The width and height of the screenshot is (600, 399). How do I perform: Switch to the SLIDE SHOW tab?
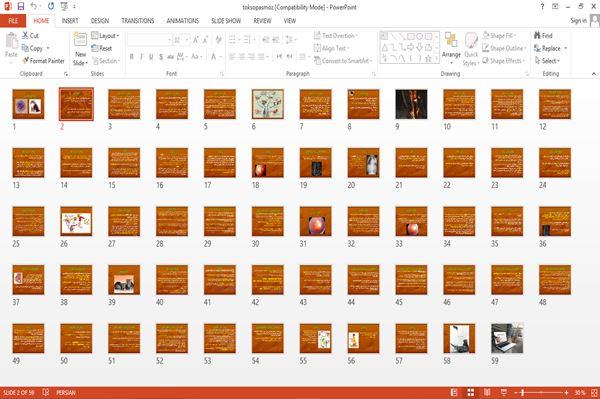tap(226, 21)
